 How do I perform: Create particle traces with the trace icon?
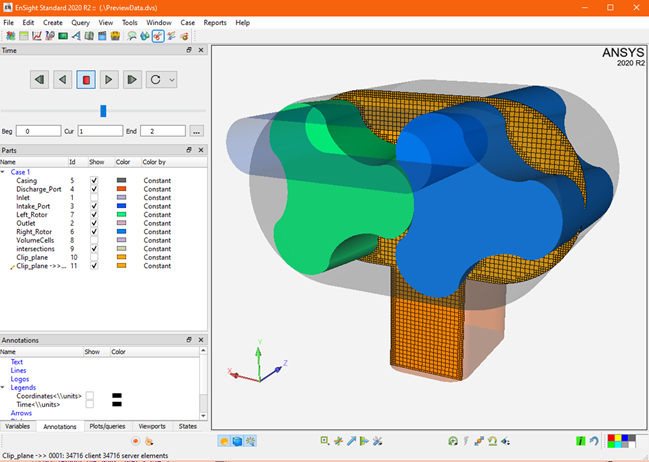point(184,36)
